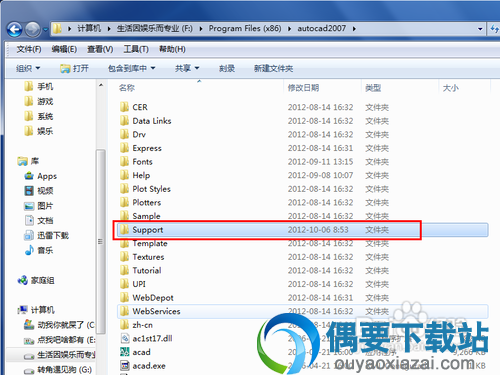Open the 音乐 library in sidebar

[x=45, y=250]
